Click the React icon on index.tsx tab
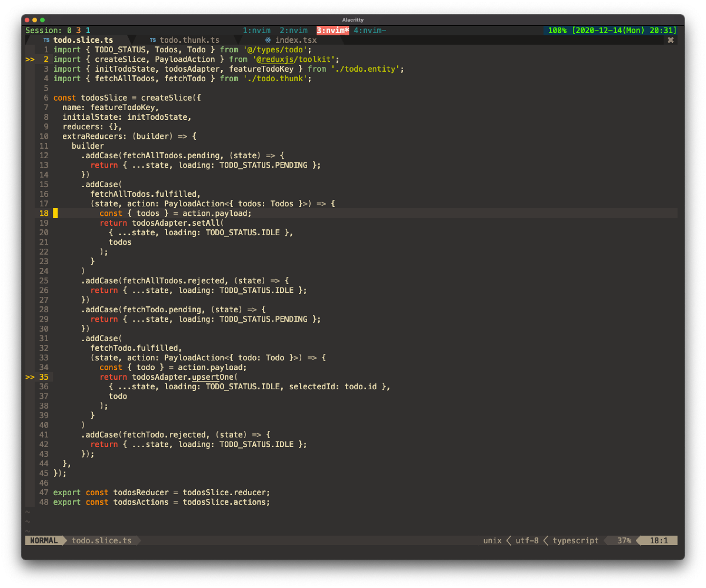 tap(268, 40)
